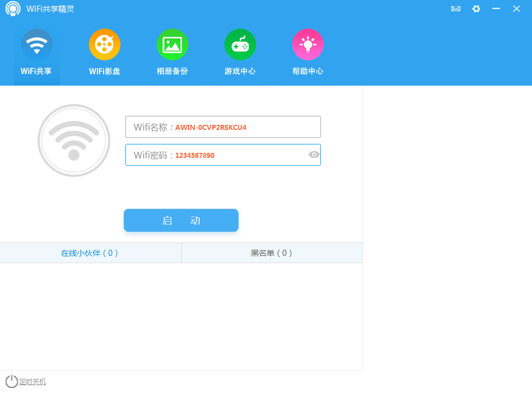532x393 pixels.
Task: Click the Wifi名称 name input field
Action: pyautogui.click(x=223, y=127)
